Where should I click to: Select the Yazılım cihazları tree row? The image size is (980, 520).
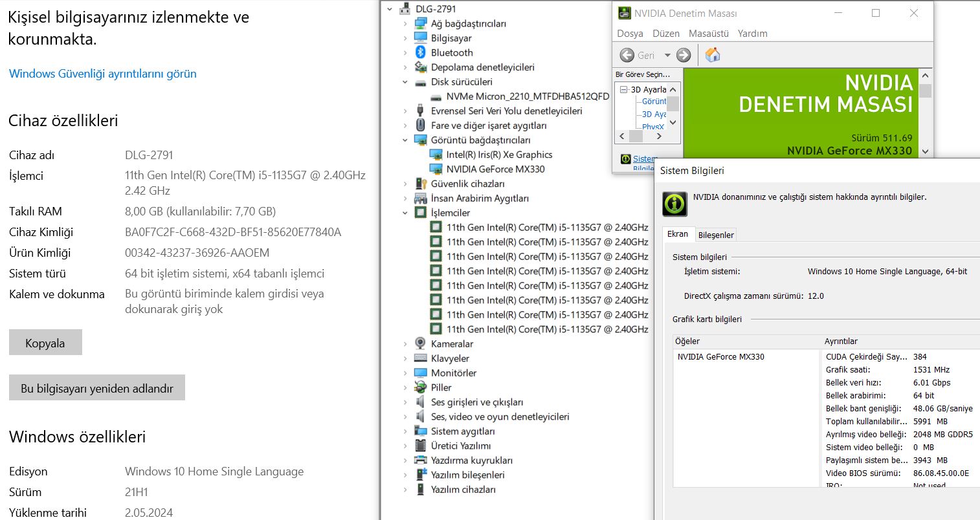(x=463, y=489)
